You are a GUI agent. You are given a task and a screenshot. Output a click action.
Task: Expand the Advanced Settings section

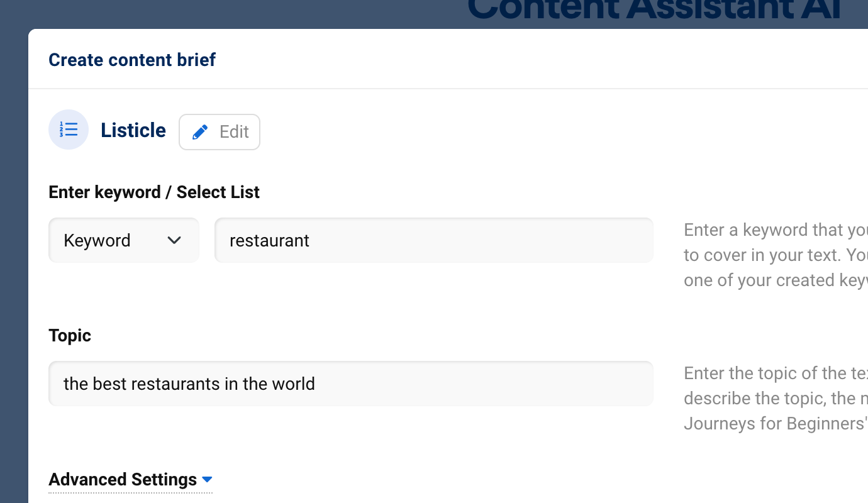tap(130, 480)
